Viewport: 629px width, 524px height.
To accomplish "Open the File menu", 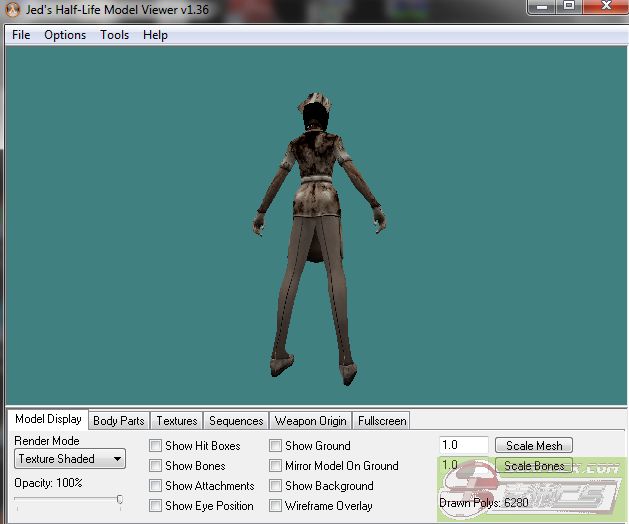I will pyautogui.click(x=21, y=35).
